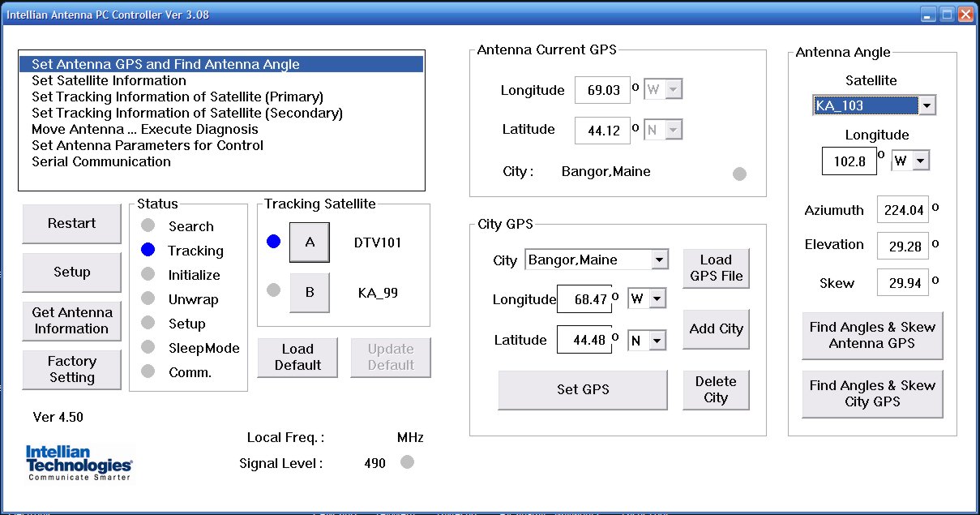The image size is (980, 515).
Task: Click the Signal Level indicator light
Action: 407,462
